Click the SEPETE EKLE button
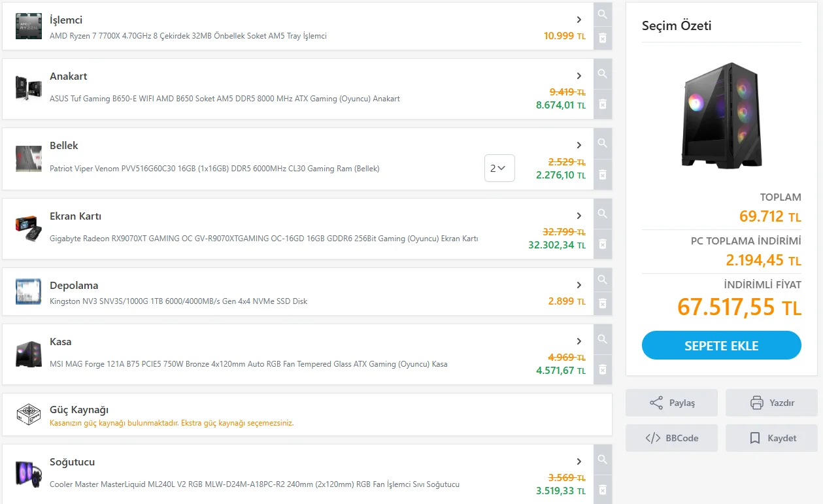This screenshot has width=823, height=504. (721, 345)
